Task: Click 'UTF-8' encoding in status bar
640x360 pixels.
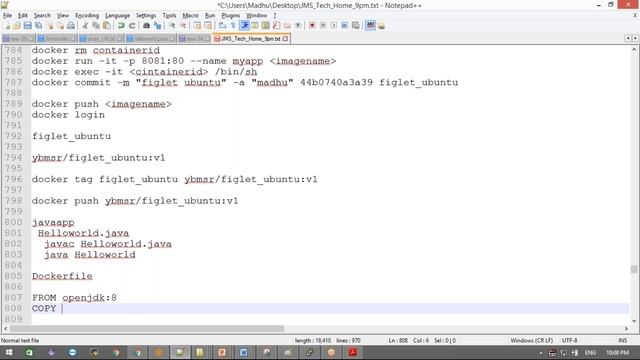Action: pyautogui.click(x=569, y=340)
